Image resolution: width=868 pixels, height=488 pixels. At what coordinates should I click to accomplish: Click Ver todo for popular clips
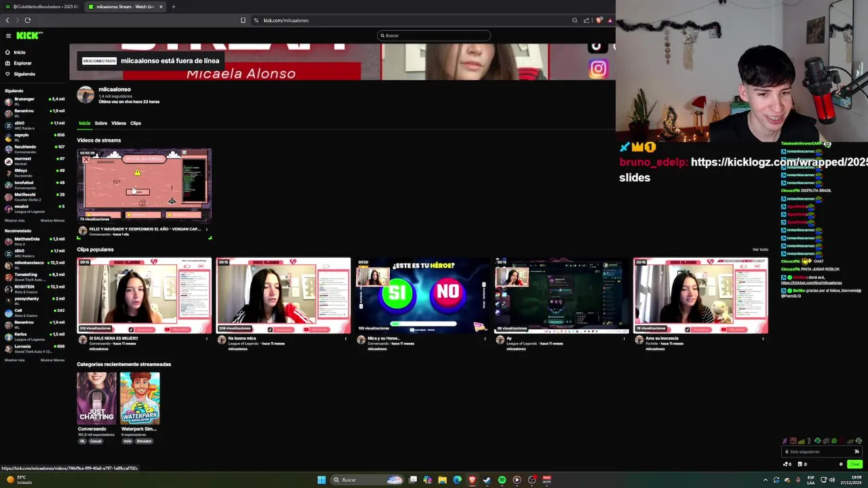(759, 249)
